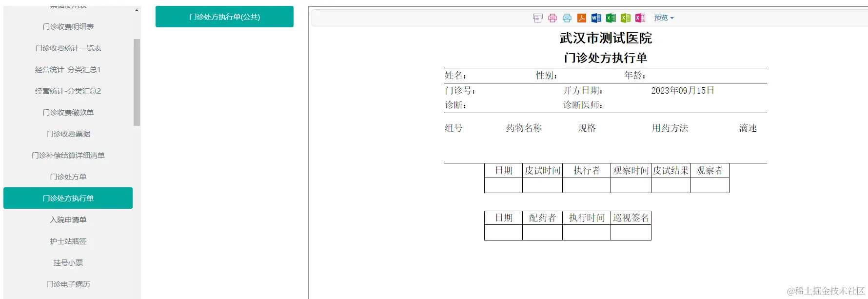Open 门诊处方单 in sidebar
The width and height of the screenshot is (868, 299).
pyautogui.click(x=68, y=177)
